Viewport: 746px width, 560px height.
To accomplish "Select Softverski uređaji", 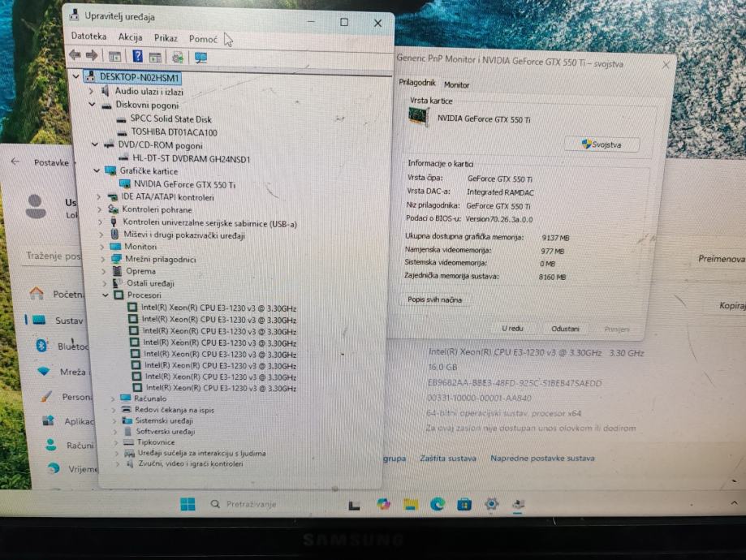I will pos(165,432).
